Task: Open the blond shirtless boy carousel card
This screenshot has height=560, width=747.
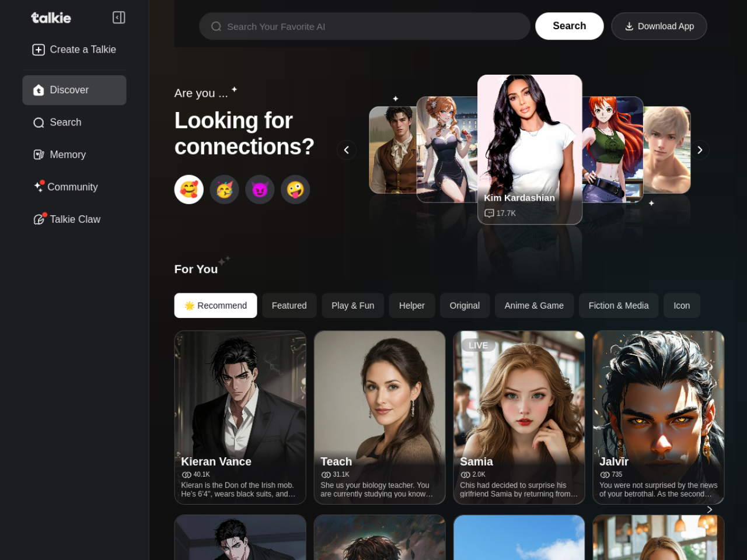Action: (667, 150)
